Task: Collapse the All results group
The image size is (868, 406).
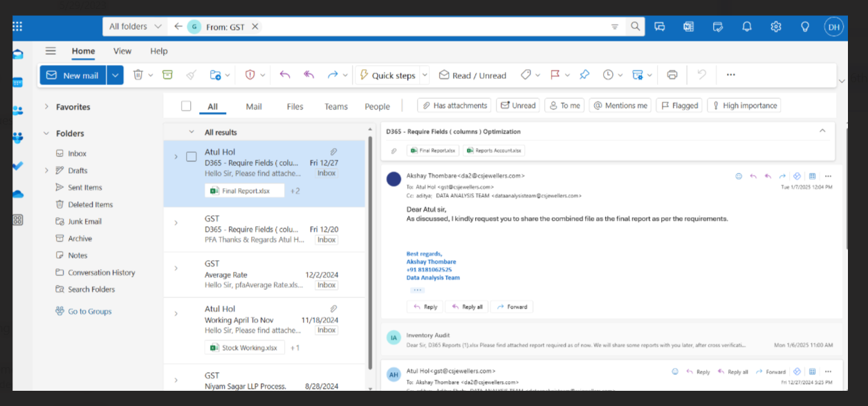Action: [192, 132]
